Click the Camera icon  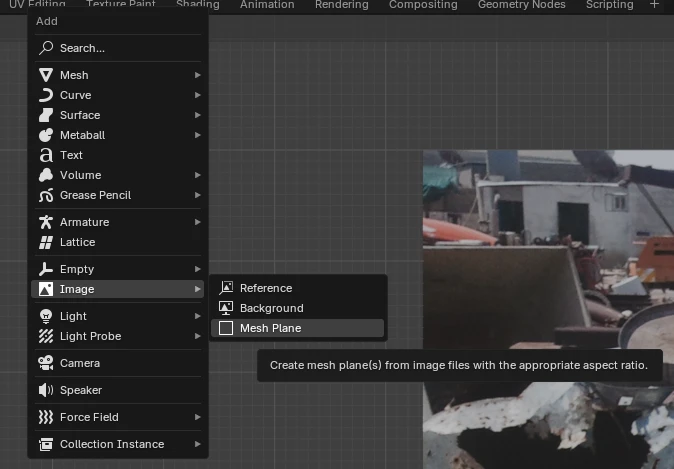click(x=46, y=363)
